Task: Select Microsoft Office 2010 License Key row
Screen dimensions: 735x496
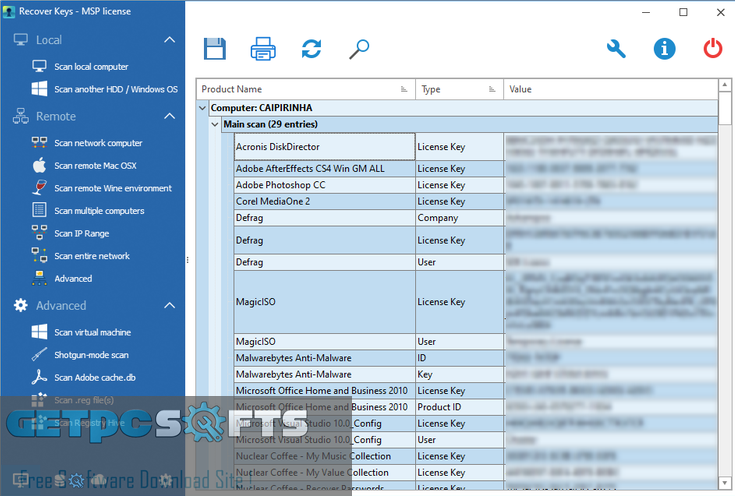Action: point(476,391)
